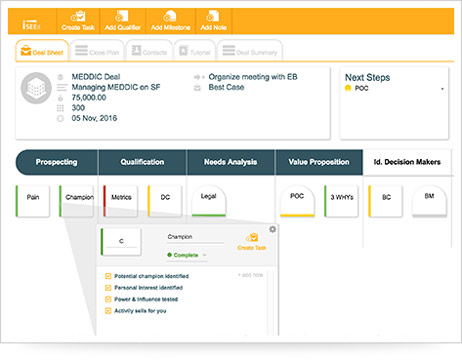Open the BC qualifier card
Screen dimensions: 462x360
pyautogui.click(x=385, y=201)
